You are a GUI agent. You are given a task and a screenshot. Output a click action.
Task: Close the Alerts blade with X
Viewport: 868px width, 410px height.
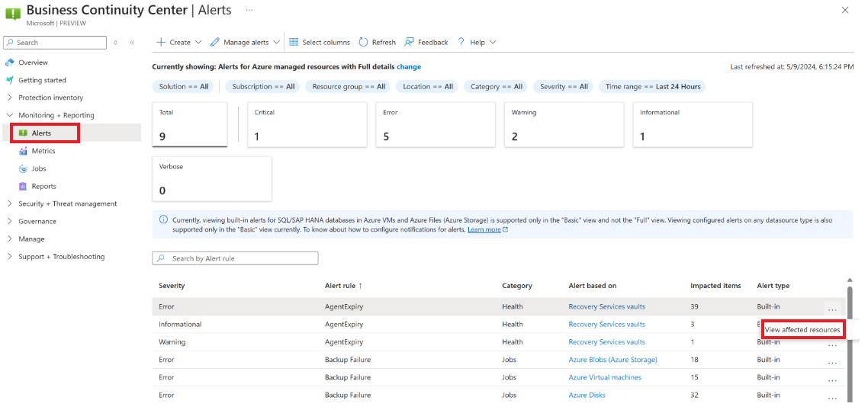[844, 10]
